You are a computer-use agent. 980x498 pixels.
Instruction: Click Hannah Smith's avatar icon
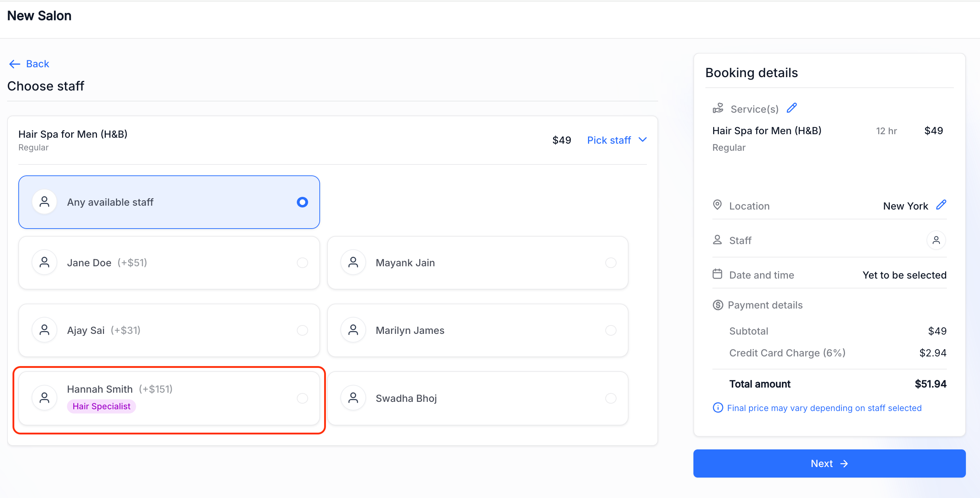pyautogui.click(x=44, y=398)
